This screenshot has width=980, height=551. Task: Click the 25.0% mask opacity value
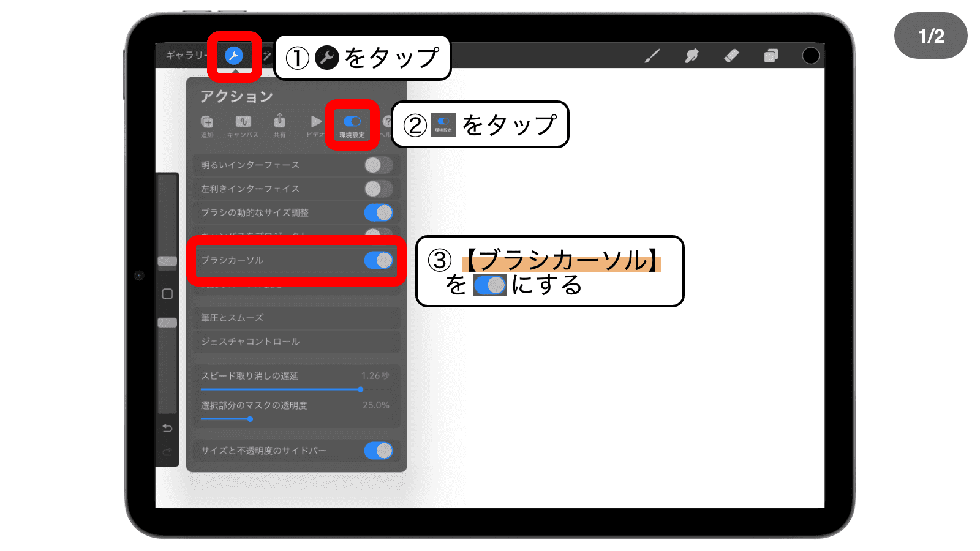(376, 405)
